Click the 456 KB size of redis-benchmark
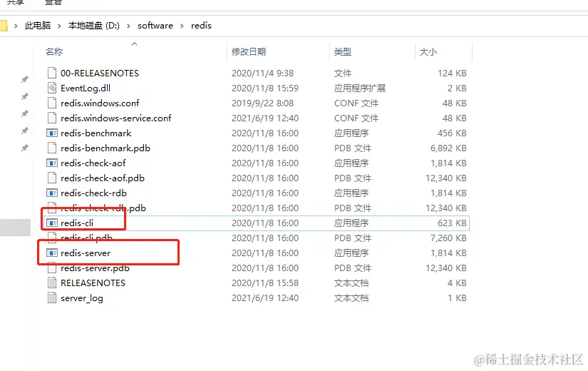The width and height of the screenshot is (588, 371). point(452,133)
